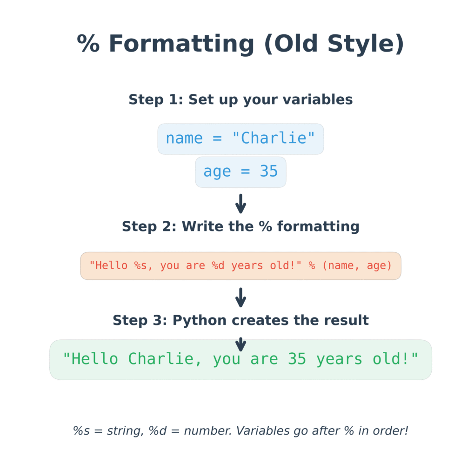Image resolution: width=474 pixels, height=476 pixels.
Task: Select the name = "Charlie" code box
Action: (240, 139)
